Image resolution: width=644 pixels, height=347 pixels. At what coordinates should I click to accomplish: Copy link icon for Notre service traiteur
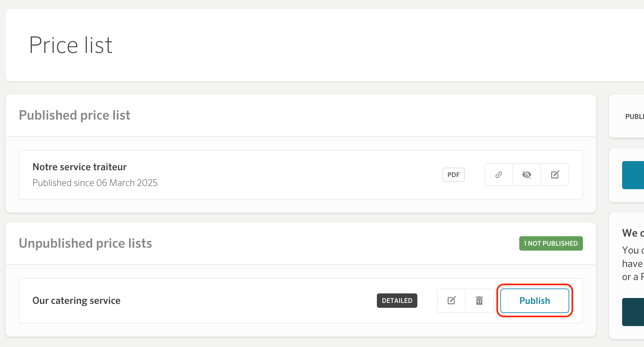tap(499, 175)
